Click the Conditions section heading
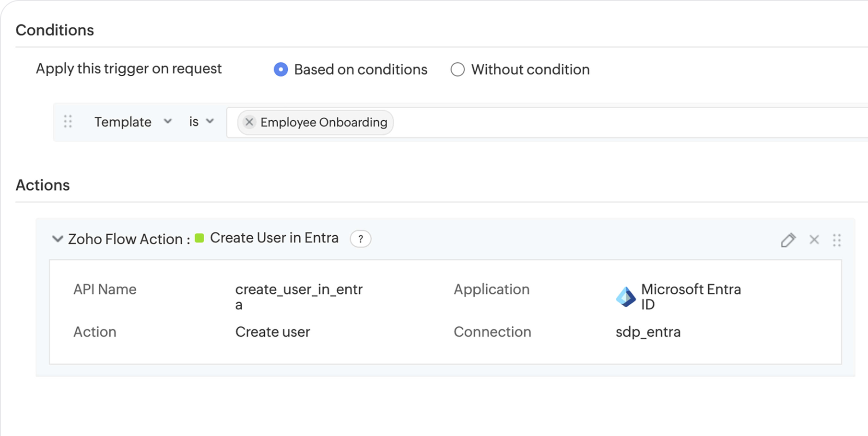The height and width of the screenshot is (436, 868). click(x=55, y=30)
